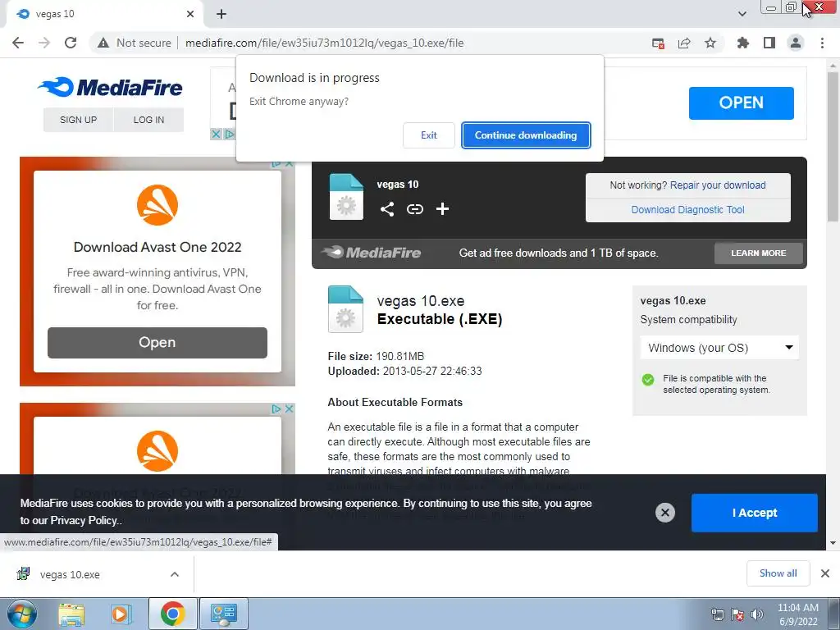Open the share this page icon

684,43
